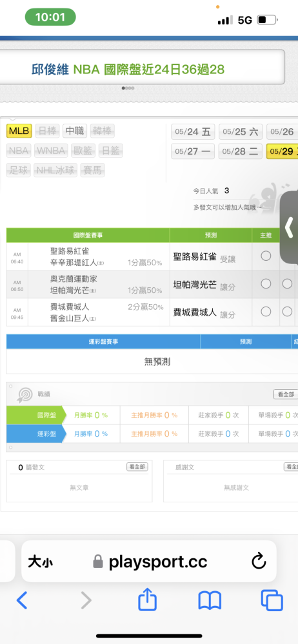The width and height of the screenshot is (298, 644).
Task: Click 舊金山巨人 team name
Action: point(70,318)
